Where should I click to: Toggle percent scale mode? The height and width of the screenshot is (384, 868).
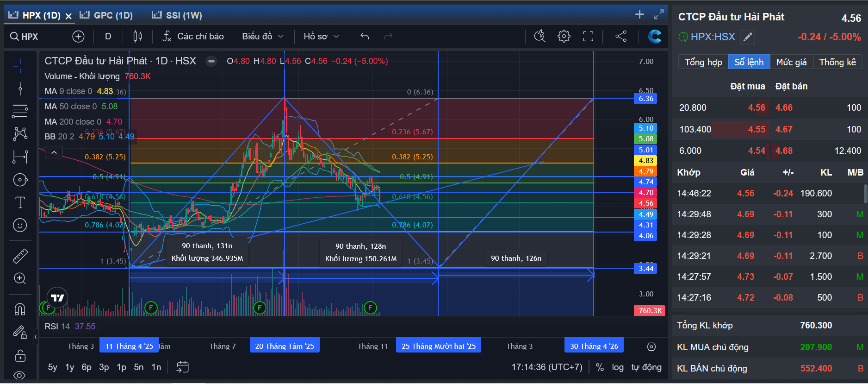click(600, 367)
